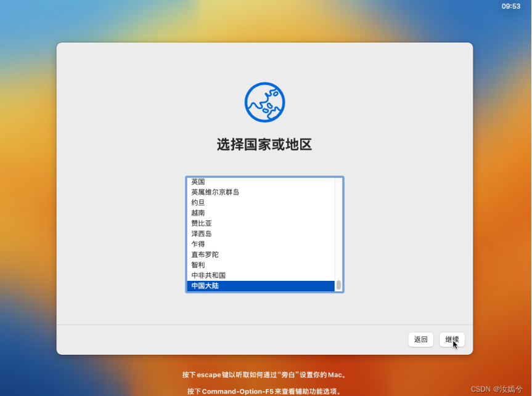Screen dimensions: 532x396
Task: Click the scrollbar thumb in the country list
Action: (338, 285)
